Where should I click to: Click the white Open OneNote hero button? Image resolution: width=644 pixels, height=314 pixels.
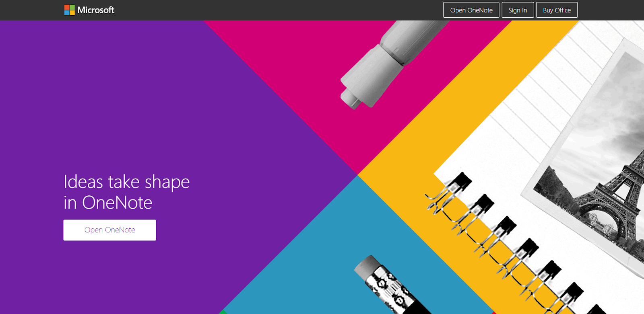coord(109,230)
